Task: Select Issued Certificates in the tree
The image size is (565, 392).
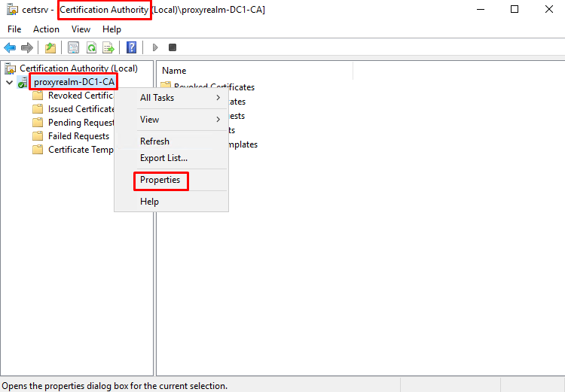Action: (x=81, y=109)
